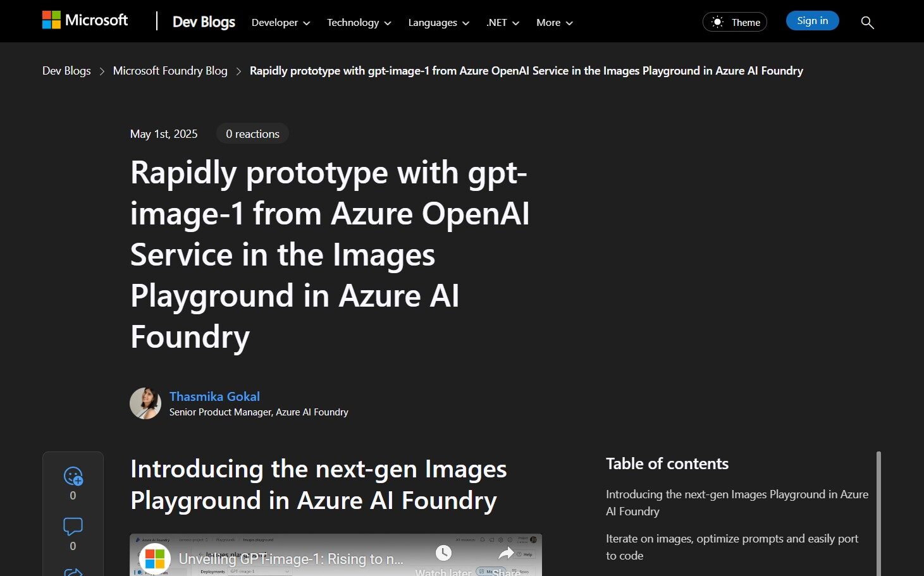Image resolution: width=924 pixels, height=576 pixels.
Task: Click the video's Share arrow icon
Action: click(506, 554)
